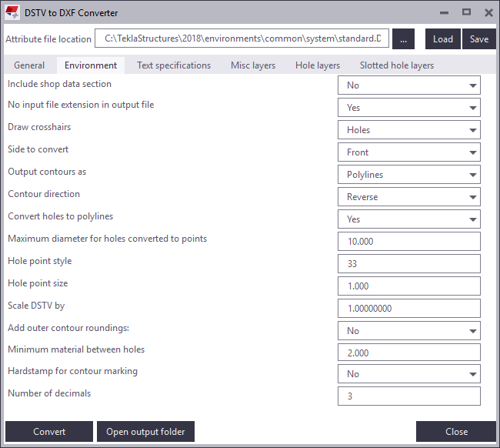Open the Text specifications tab
Image resolution: width=500 pixels, height=448 pixels.
click(174, 65)
